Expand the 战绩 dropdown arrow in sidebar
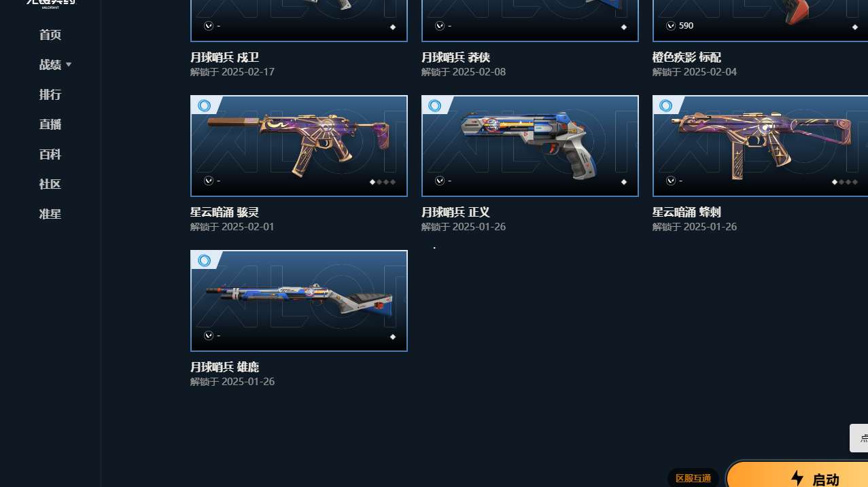 tap(69, 65)
